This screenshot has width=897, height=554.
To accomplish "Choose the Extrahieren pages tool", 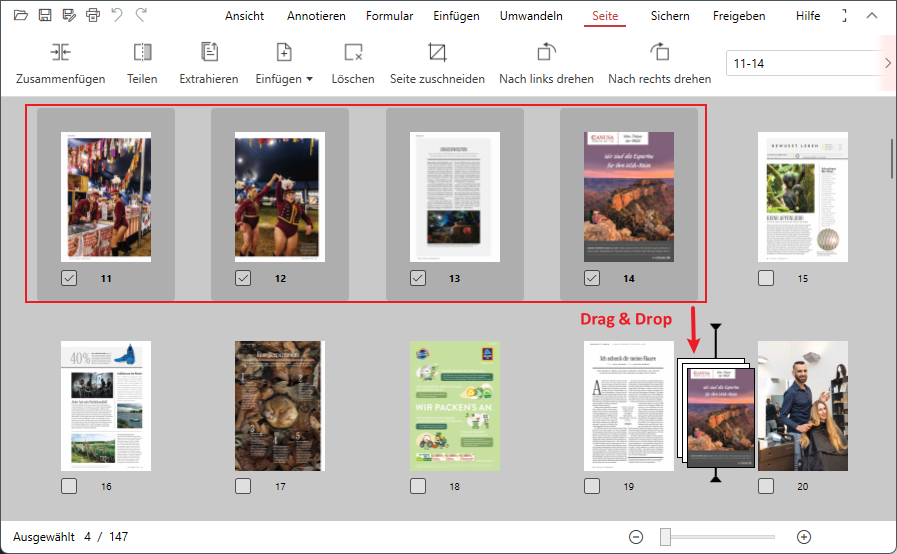I will (x=209, y=64).
